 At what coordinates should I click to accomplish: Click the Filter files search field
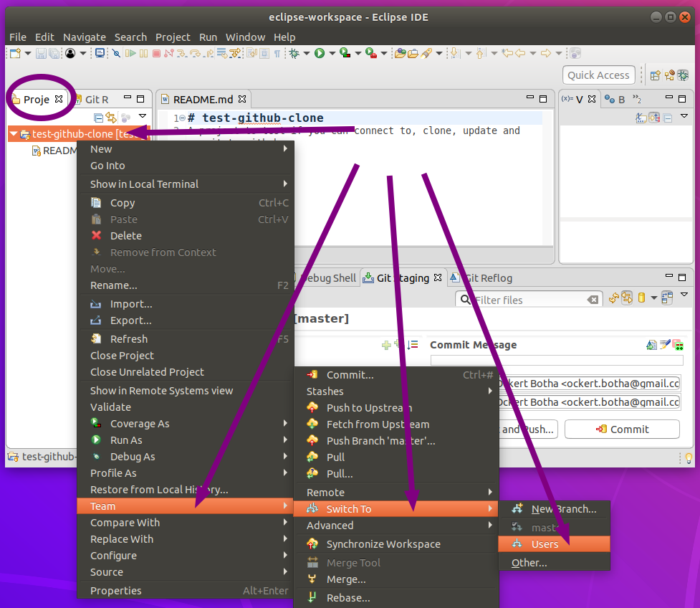[530, 300]
